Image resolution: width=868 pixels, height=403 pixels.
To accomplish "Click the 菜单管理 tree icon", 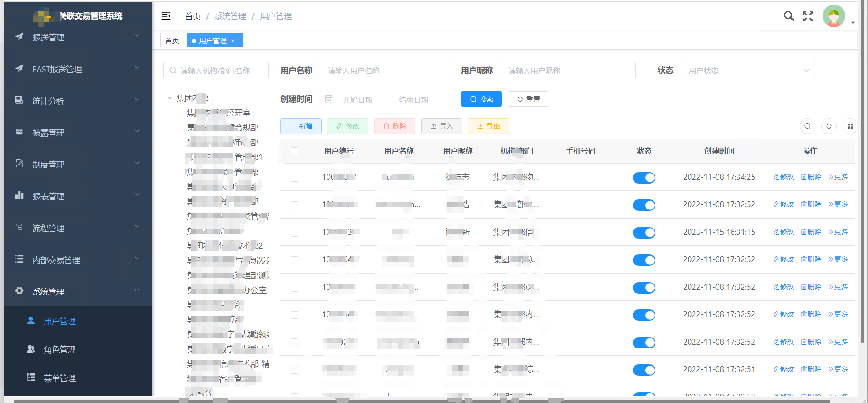I will pyautogui.click(x=30, y=378).
